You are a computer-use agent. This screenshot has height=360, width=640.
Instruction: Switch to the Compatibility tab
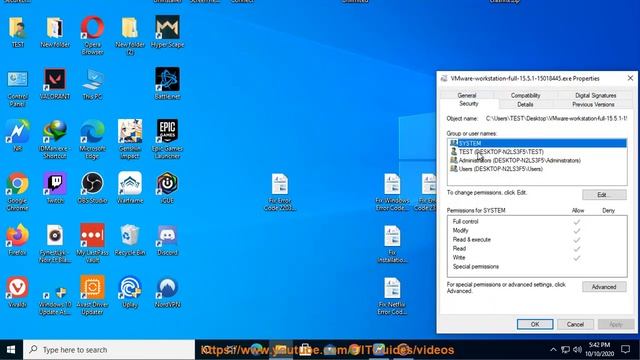[525, 95]
